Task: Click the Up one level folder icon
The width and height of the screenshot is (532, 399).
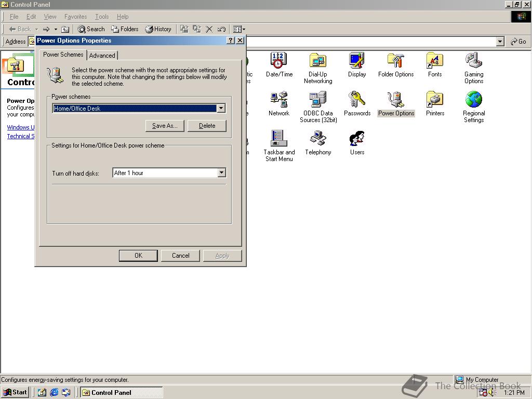Action: [65, 29]
